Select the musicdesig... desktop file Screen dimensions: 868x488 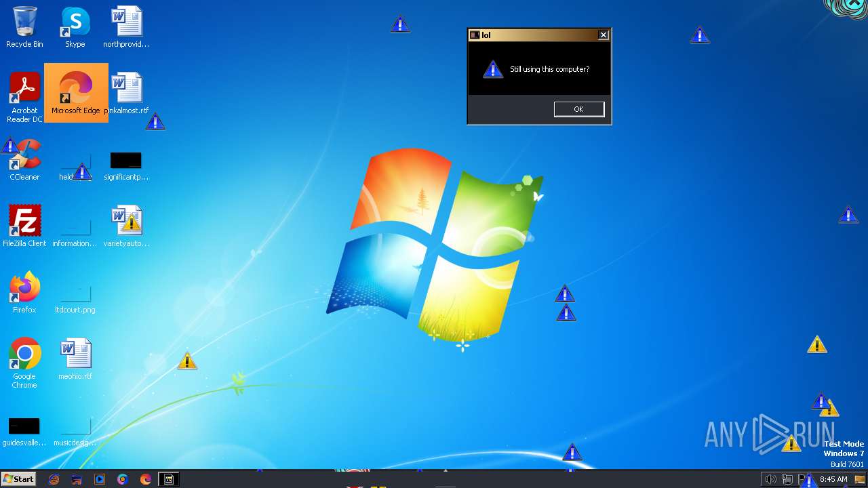pos(75,432)
